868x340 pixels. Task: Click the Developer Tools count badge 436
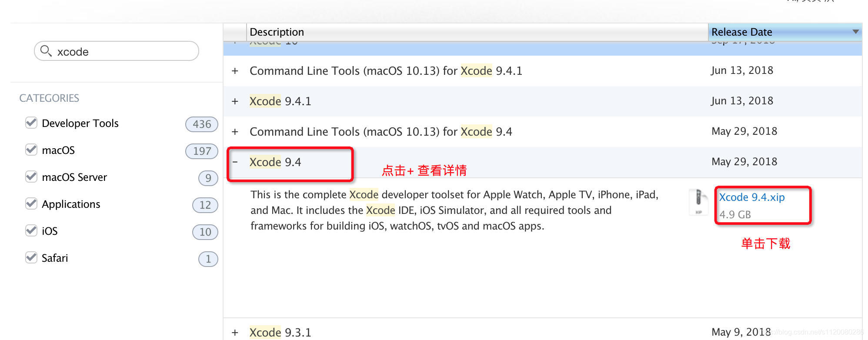click(x=202, y=124)
